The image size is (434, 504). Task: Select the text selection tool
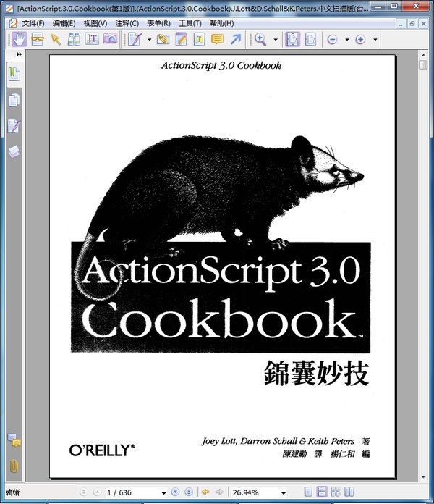coord(92,39)
